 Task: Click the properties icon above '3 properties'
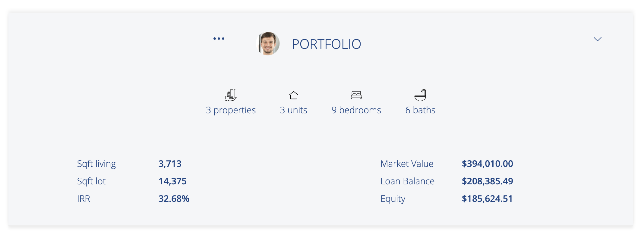tap(231, 95)
